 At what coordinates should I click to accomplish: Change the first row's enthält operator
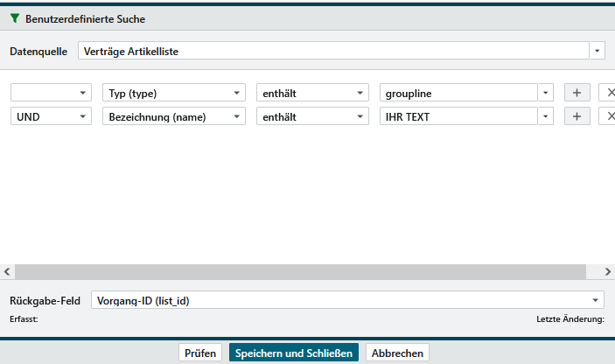(361, 93)
